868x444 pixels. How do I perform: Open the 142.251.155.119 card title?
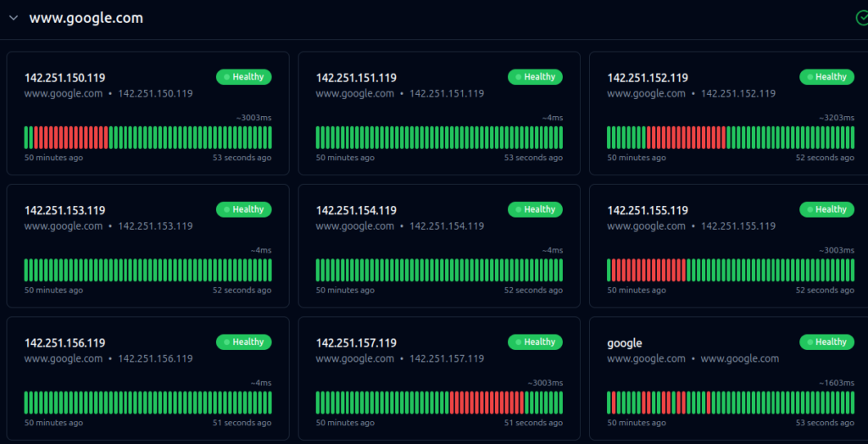(x=648, y=210)
